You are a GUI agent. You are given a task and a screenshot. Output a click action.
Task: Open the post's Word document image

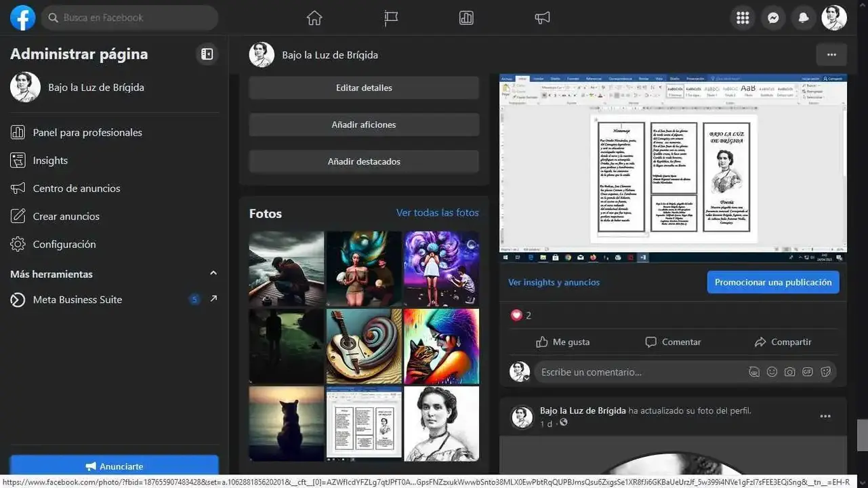pos(674,168)
